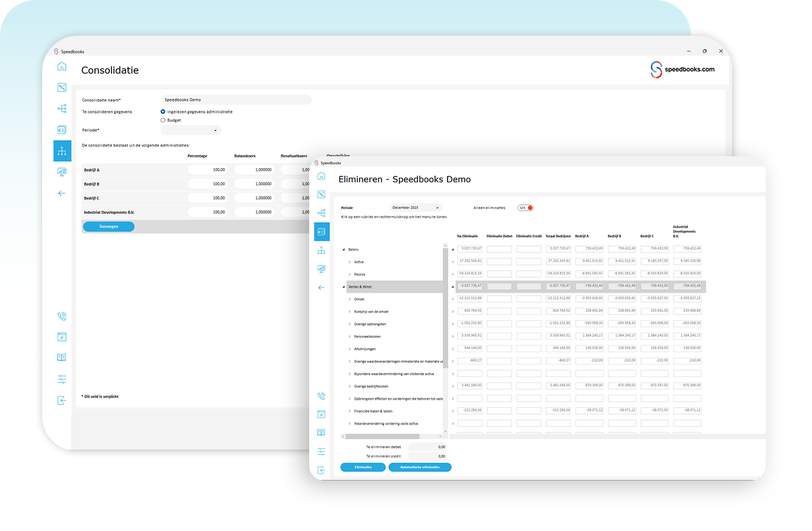Collapse the Balans tree node

[344, 249]
